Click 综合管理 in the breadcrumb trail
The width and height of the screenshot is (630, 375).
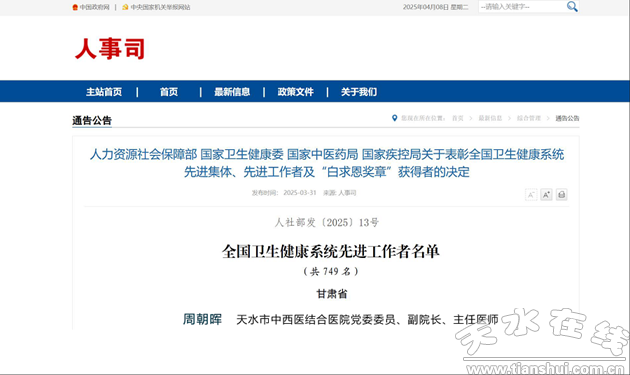pyautogui.click(x=529, y=118)
